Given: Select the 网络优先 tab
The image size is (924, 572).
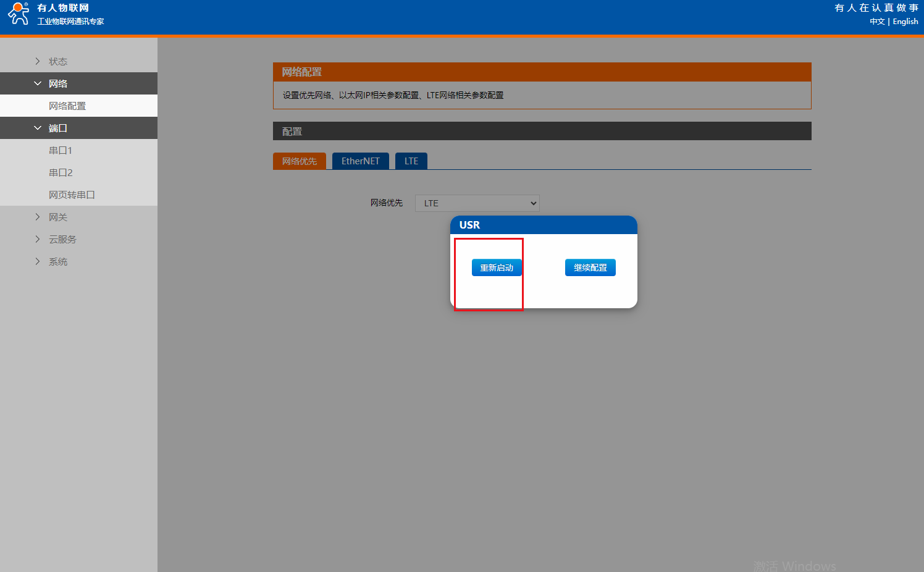Looking at the screenshot, I should coord(299,161).
